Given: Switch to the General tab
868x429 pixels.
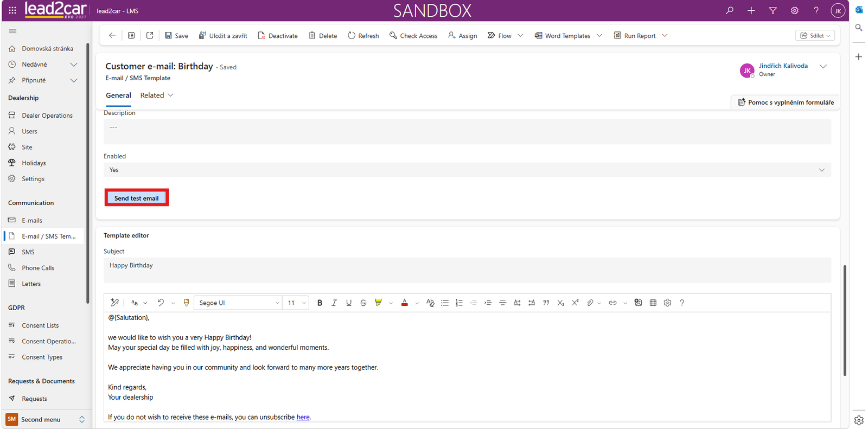Looking at the screenshot, I should point(118,95).
